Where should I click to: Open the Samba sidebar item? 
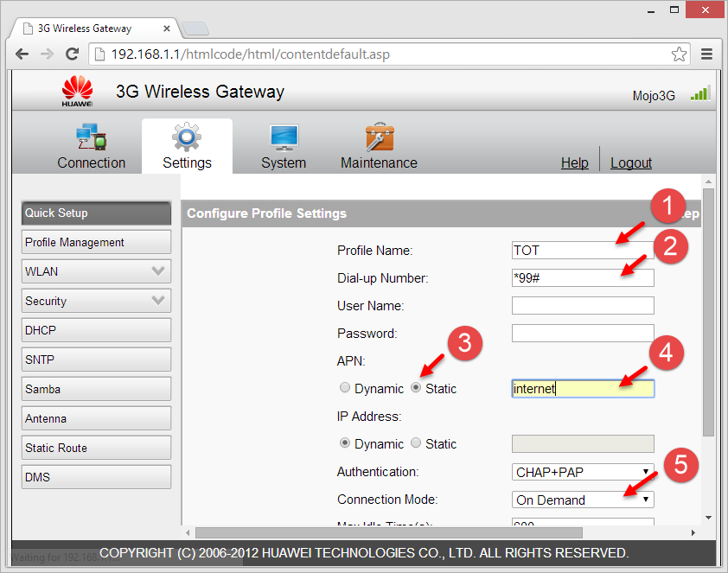click(x=96, y=389)
